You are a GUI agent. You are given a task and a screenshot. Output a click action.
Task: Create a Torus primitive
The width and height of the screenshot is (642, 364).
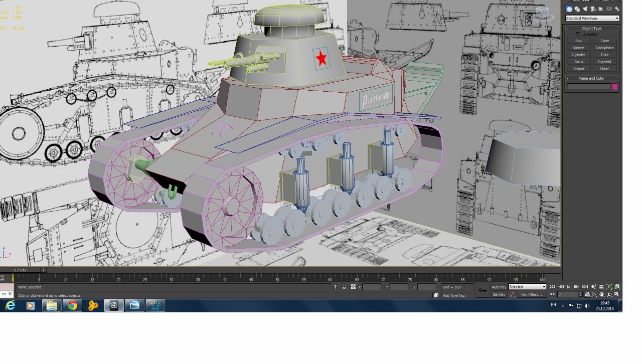pos(578,62)
